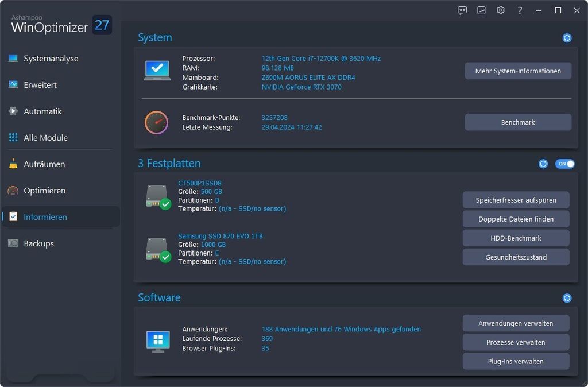The image size is (588, 387).
Task: Click the benchmark speedometer icon
Action: (156, 122)
